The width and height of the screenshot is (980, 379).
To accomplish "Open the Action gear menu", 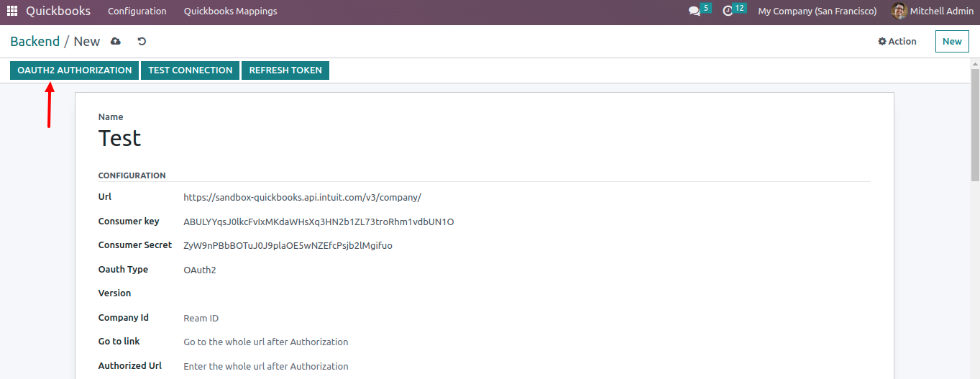I will coord(897,42).
